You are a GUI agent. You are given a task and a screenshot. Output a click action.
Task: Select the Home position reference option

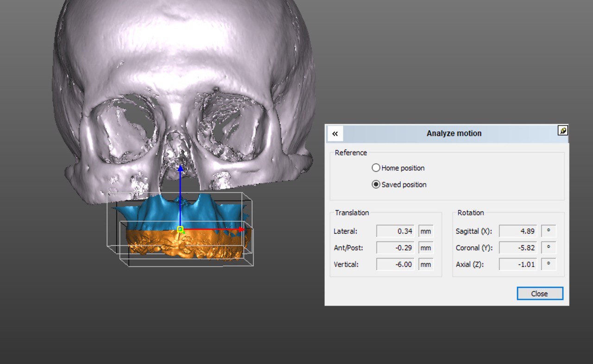[376, 168]
